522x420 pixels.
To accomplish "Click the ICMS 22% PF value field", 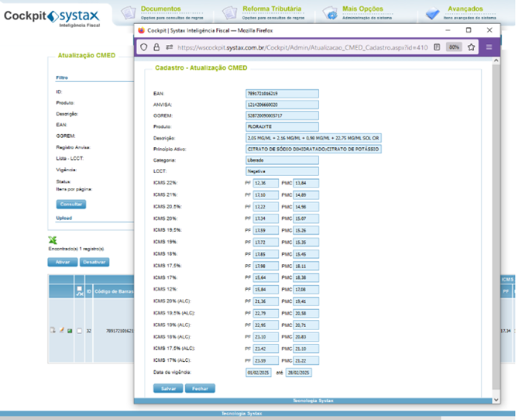I will [266, 183].
